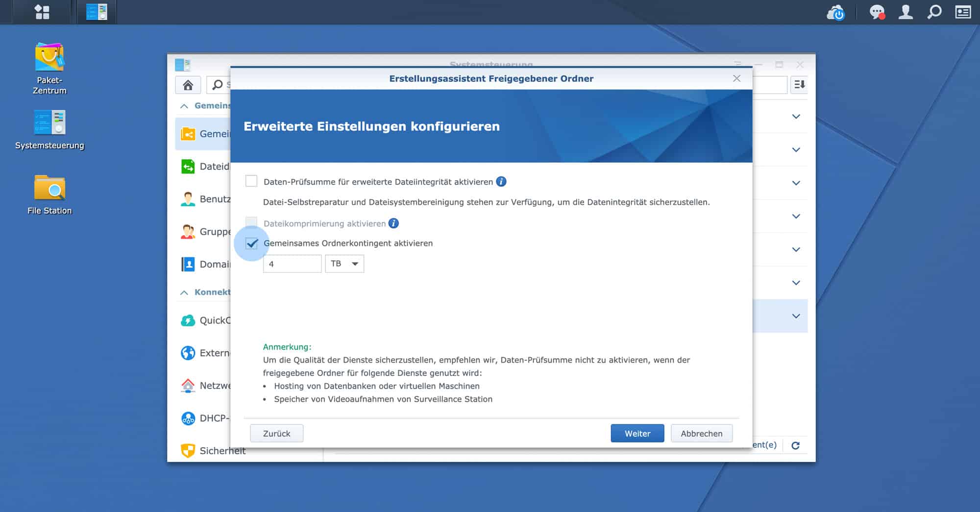This screenshot has width=980, height=512.
Task: Select the Benutzer sidebar item
Action: point(203,199)
